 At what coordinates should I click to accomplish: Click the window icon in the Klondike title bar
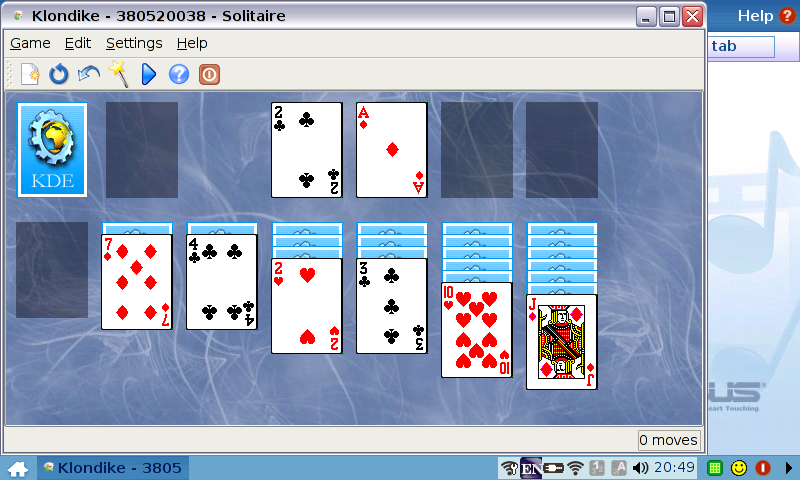(18, 16)
